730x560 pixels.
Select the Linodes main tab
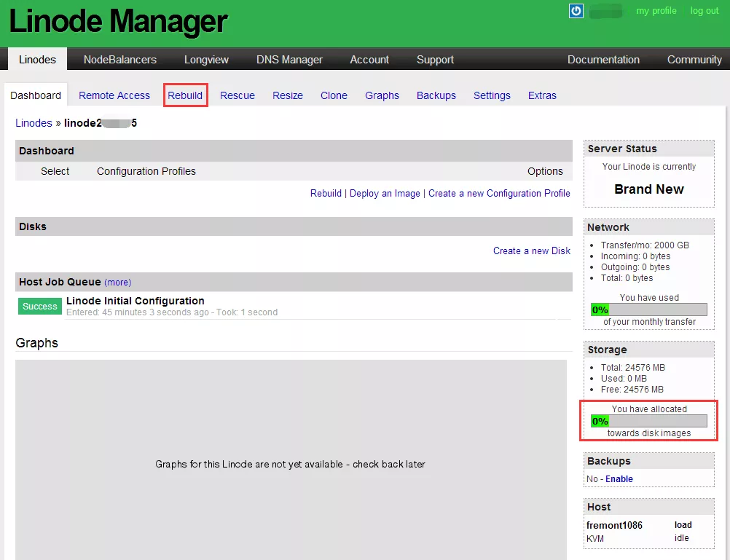click(x=37, y=60)
